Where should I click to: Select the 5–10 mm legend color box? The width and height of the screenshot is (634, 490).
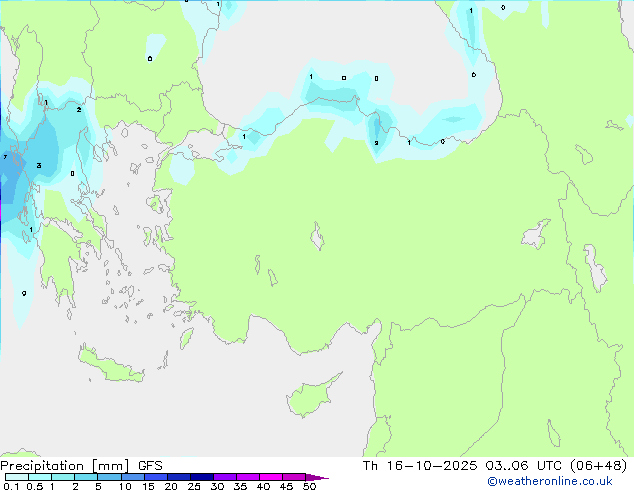tap(110, 477)
